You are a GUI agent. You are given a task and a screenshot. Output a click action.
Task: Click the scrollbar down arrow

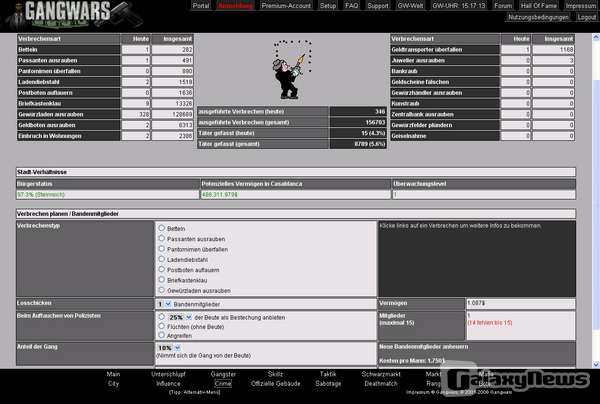[596, 364]
